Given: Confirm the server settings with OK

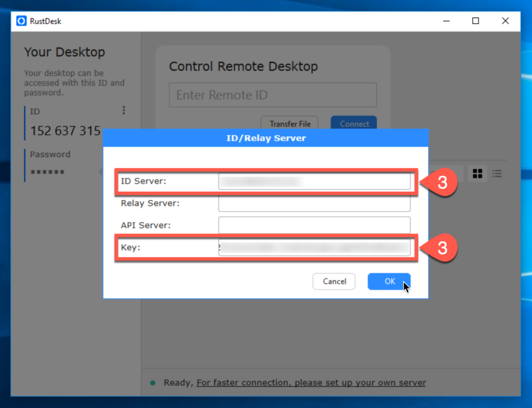Looking at the screenshot, I should tap(389, 281).
